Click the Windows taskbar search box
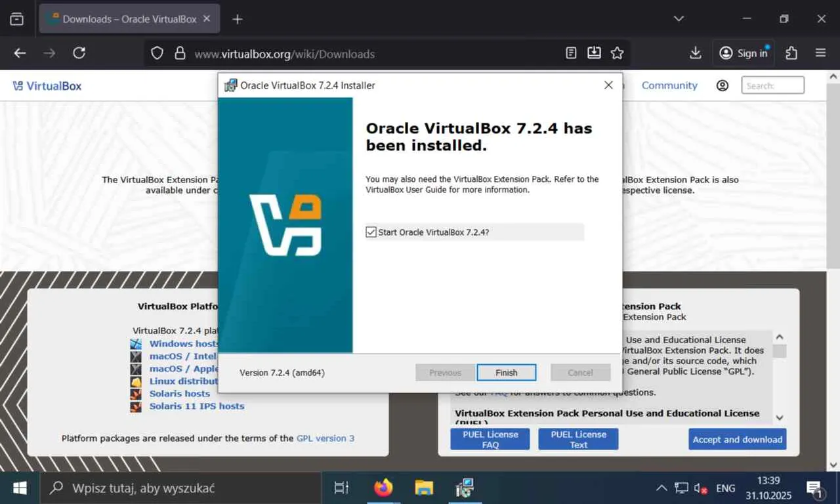This screenshot has height=504, width=840. pyautogui.click(x=180, y=488)
